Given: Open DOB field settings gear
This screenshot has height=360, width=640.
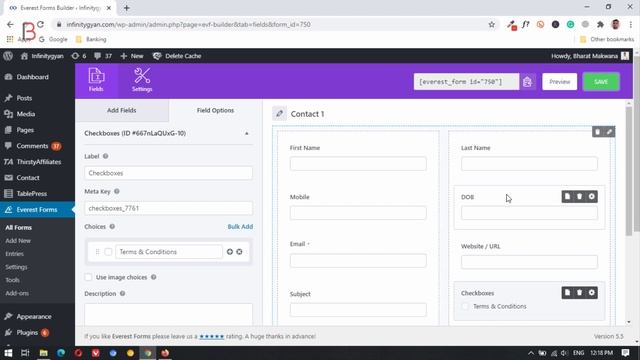Looking at the screenshot, I should click(x=592, y=197).
